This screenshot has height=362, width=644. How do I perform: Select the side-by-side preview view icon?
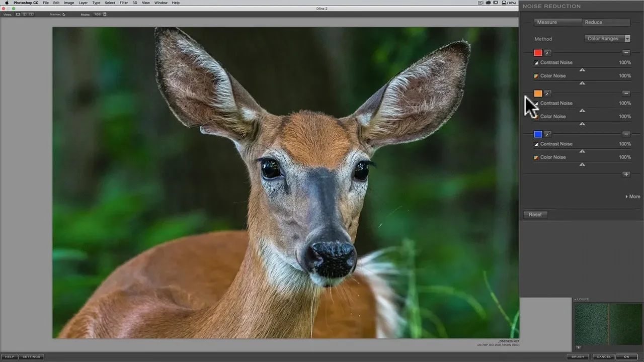[x=31, y=14]
